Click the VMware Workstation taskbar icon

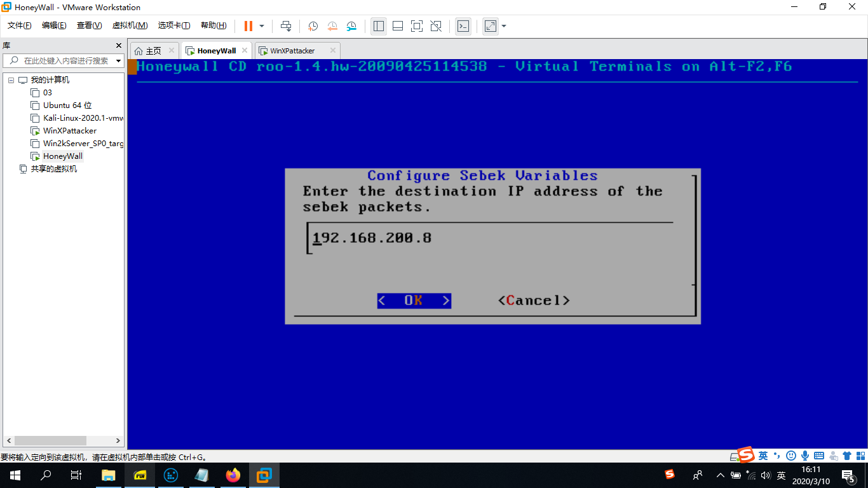click(264, 475)
